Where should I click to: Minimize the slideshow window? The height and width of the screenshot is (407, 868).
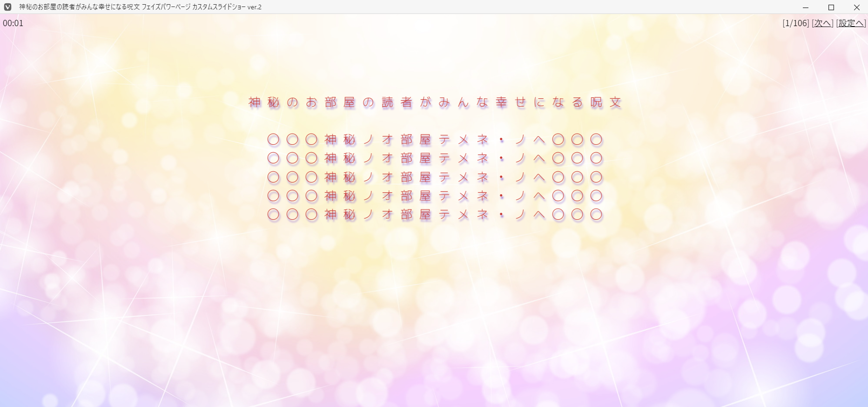pyautogui.click(x=806, y=7)
